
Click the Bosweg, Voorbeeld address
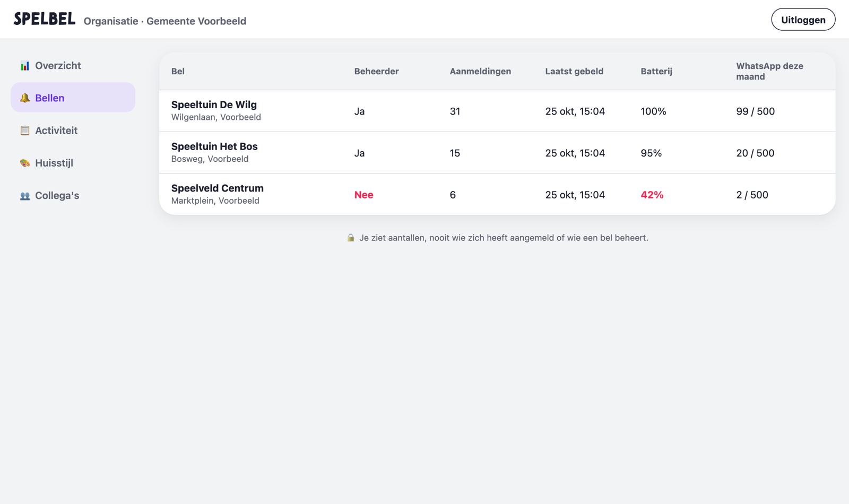[210, 159]
